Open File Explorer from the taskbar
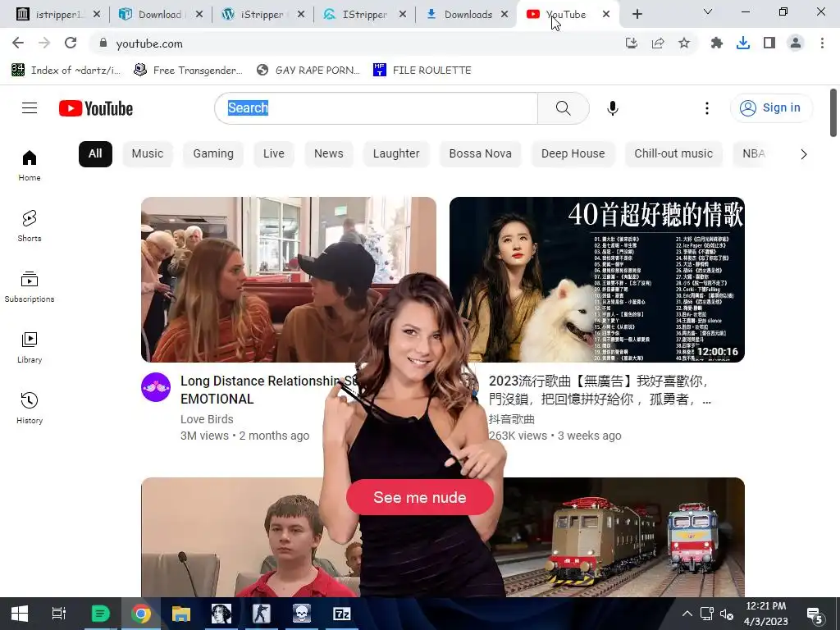 181,614
